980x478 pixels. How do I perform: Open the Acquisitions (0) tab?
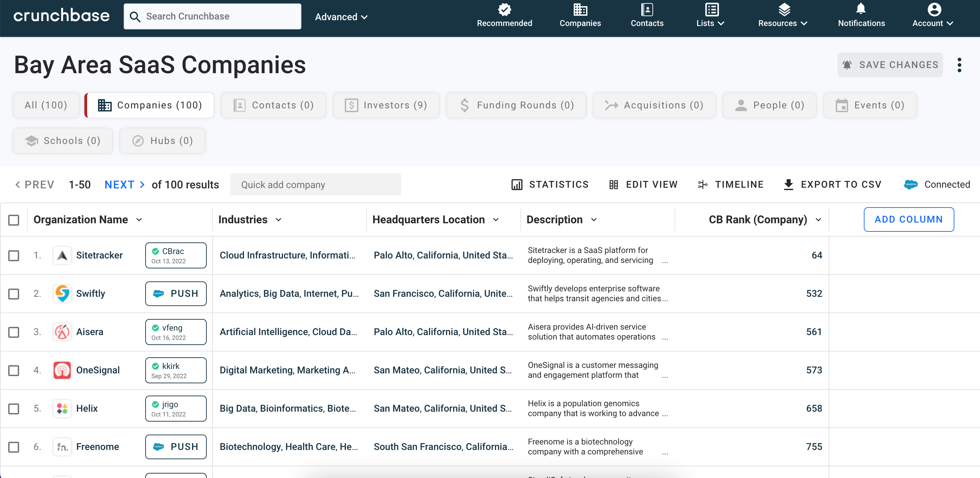tap(654, 105)
